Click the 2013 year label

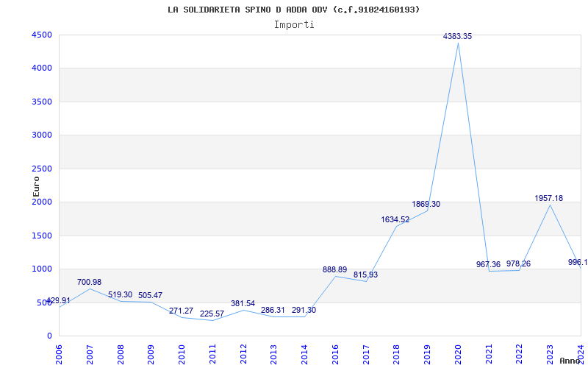(x=274, y=355)
